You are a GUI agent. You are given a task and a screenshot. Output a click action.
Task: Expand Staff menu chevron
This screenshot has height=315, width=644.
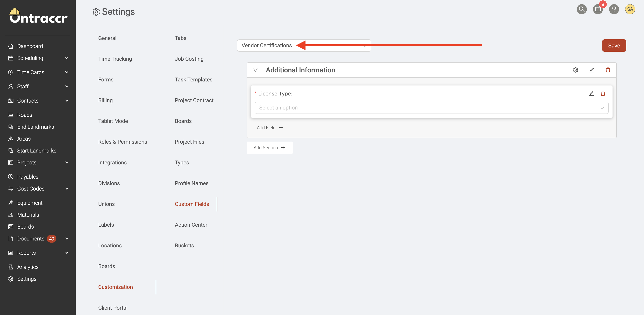click(67, 86)
